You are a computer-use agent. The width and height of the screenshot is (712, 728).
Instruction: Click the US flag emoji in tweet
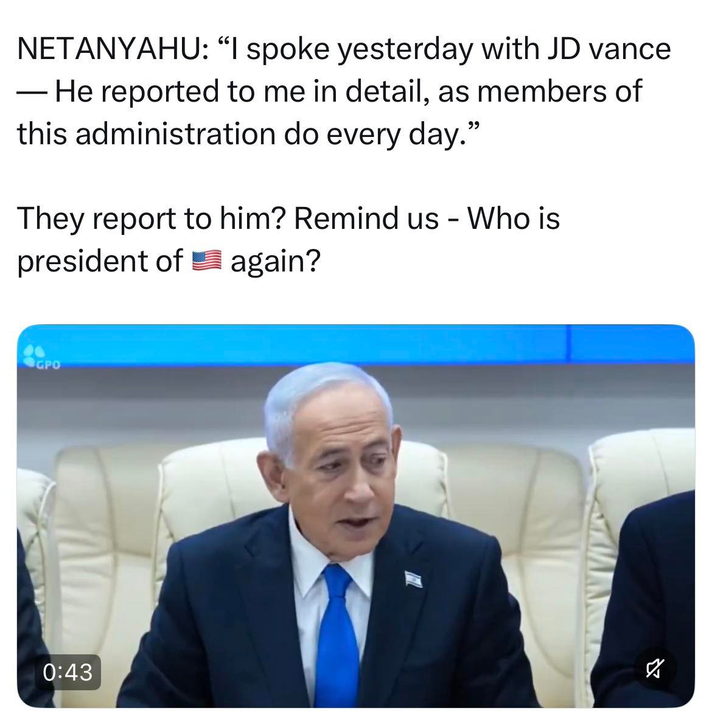click(x=207, y=261)
